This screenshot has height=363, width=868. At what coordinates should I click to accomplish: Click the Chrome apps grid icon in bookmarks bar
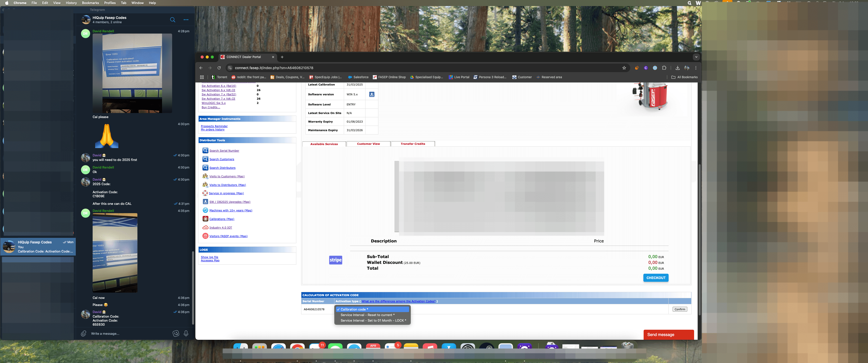click(202, 77)
